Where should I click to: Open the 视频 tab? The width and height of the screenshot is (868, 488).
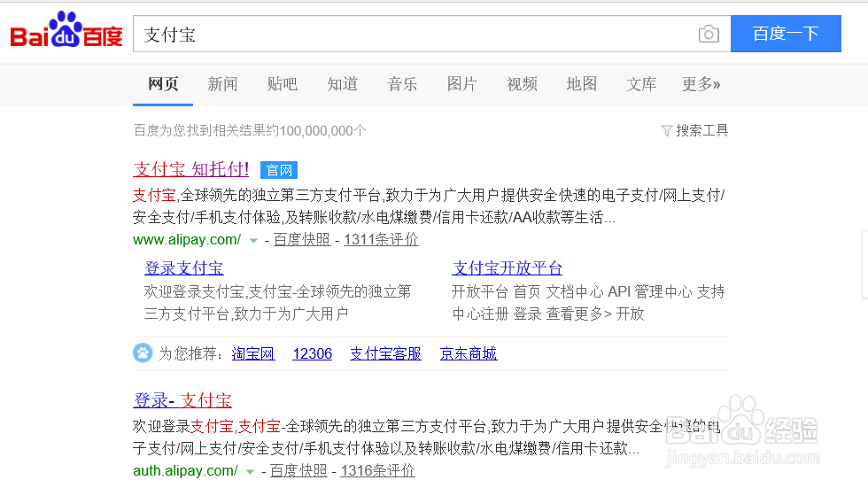tap(522, 84)
